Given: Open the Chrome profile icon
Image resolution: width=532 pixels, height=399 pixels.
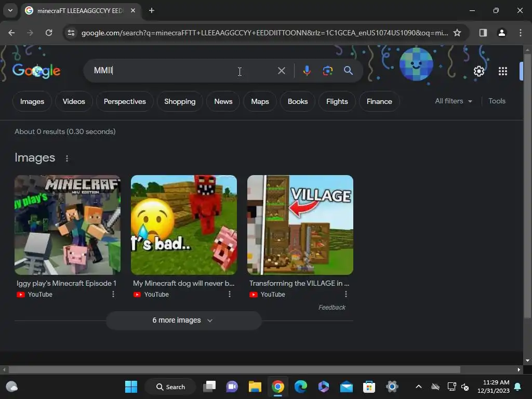Looking at the screenshot, I should click(501, 33).
